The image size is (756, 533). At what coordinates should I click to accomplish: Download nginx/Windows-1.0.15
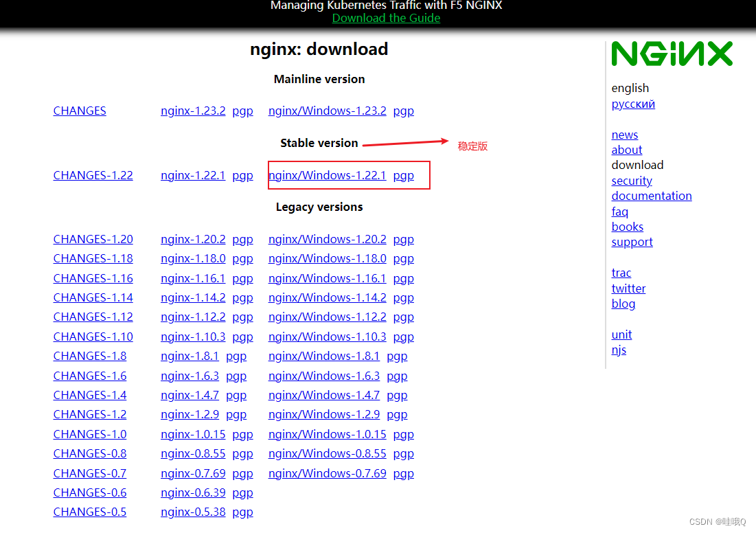point(328,434)
